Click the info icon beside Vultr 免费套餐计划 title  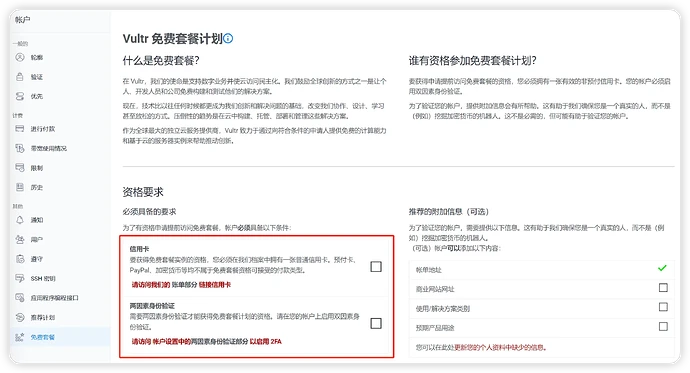pyautogui.click(x=228, y=39)
